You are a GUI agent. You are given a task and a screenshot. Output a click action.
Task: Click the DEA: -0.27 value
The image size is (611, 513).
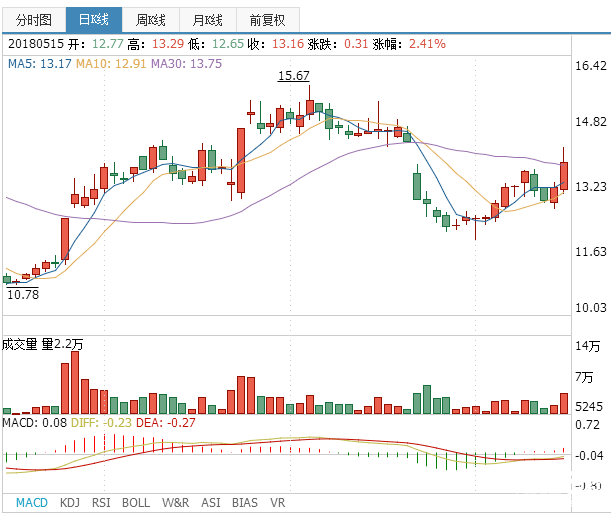point(166,422)
